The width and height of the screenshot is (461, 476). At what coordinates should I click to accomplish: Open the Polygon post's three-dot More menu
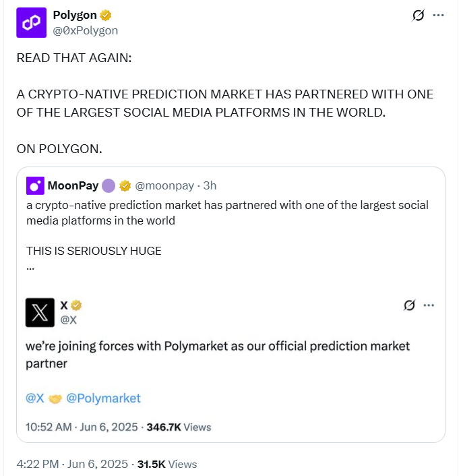coord(438,16)
